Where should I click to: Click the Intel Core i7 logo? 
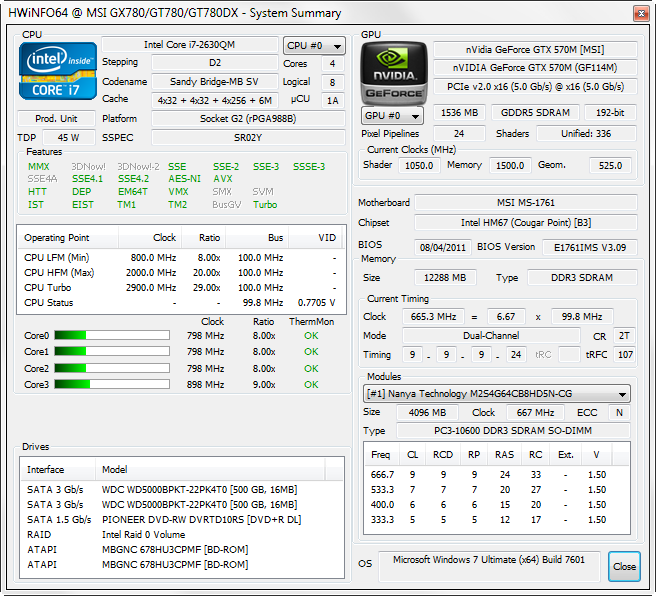58,71
